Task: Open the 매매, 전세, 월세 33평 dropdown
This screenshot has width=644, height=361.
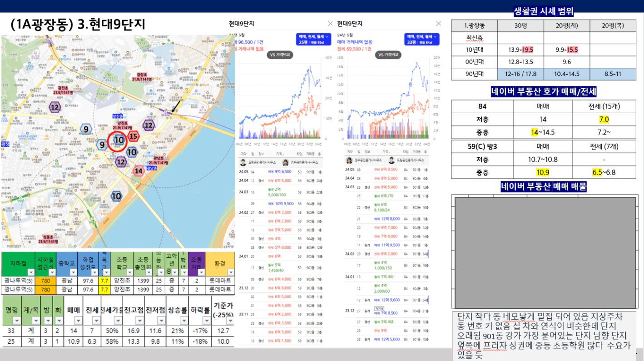Action: (422, 39)
